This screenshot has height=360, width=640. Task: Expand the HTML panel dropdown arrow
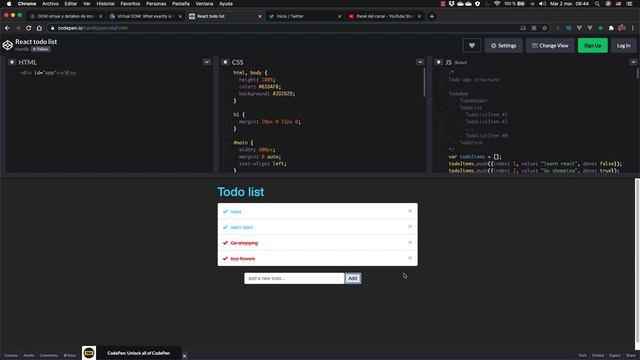pyautogui.click(x=207, y=62)
